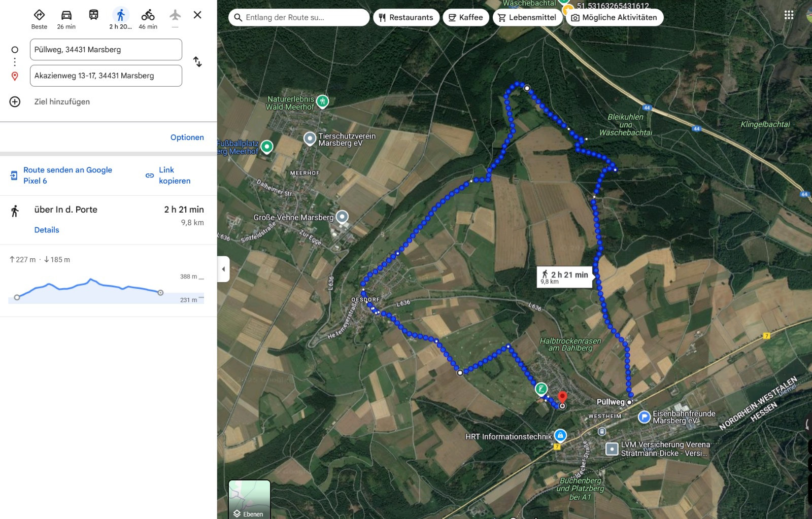Click the Halbtrockenrasen green pin on map
The height and width of the screenshot is (519, 812).
point(542,389)
